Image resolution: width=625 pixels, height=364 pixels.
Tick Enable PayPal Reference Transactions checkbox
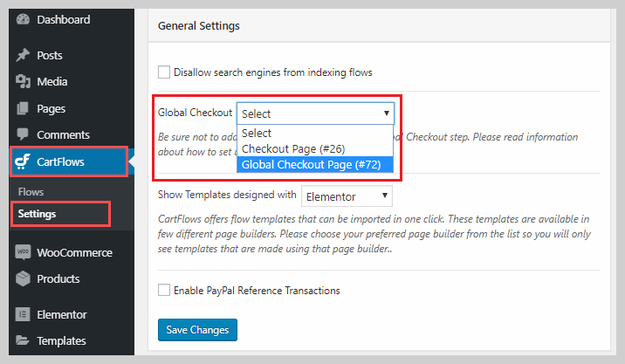pos(164,290)
